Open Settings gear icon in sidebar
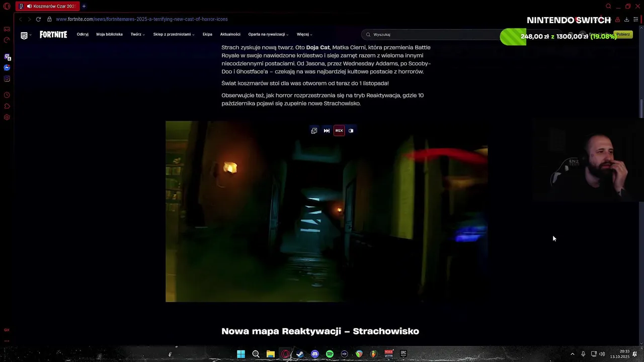Viewport: 644px width, 362px height. (7, 117)
